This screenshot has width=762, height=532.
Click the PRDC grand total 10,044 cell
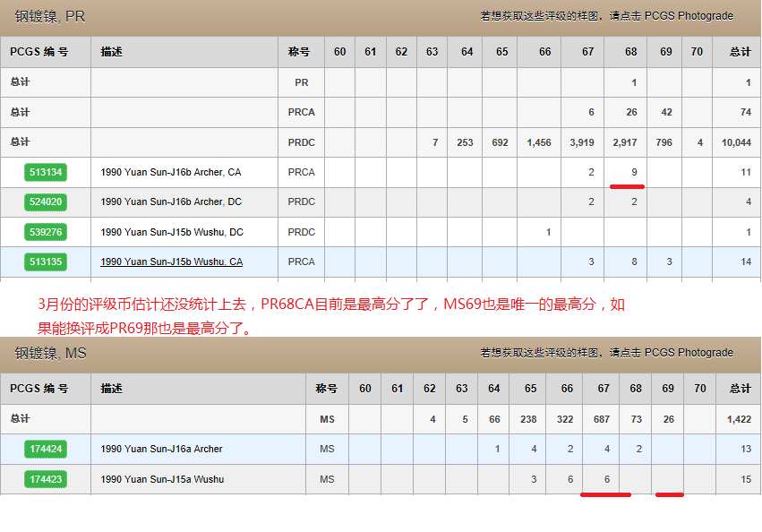click(736, 142)
